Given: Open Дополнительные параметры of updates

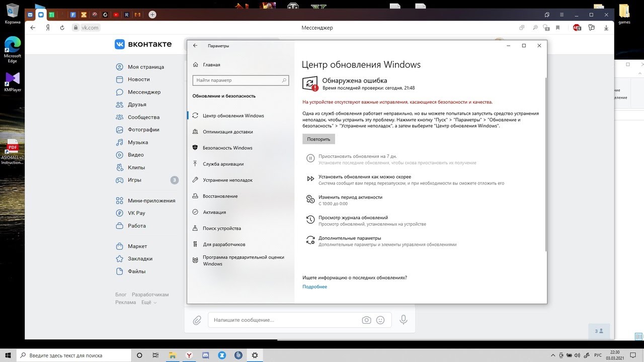Looking at the screenshot, I should click(x=350, y=238).
